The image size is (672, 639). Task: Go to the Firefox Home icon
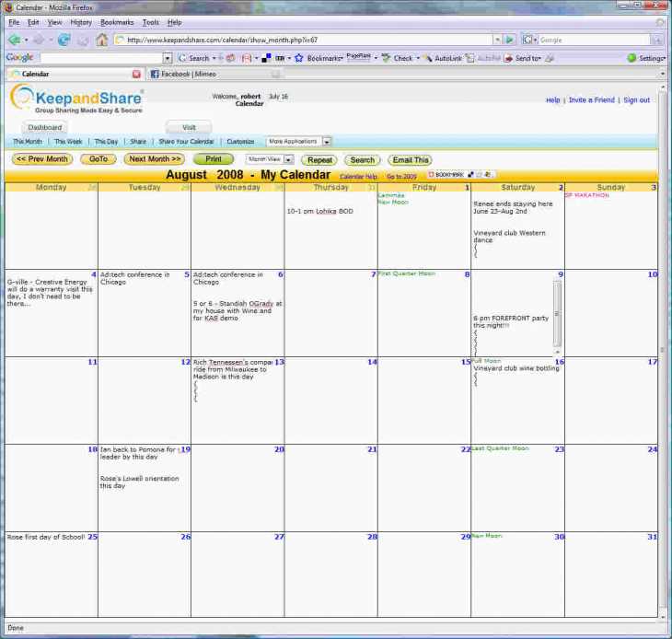click(101, 40)
